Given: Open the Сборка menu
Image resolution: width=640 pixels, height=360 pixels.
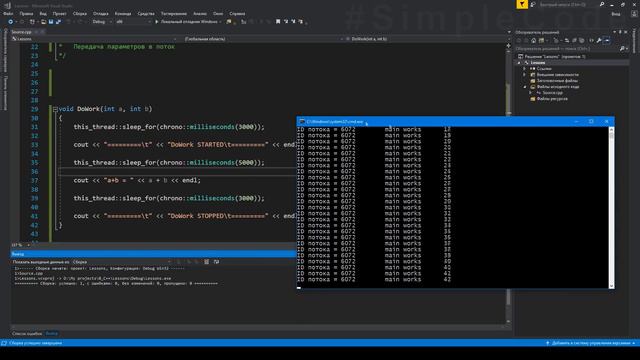Looking at the screenshot, I should coord(80,13).
